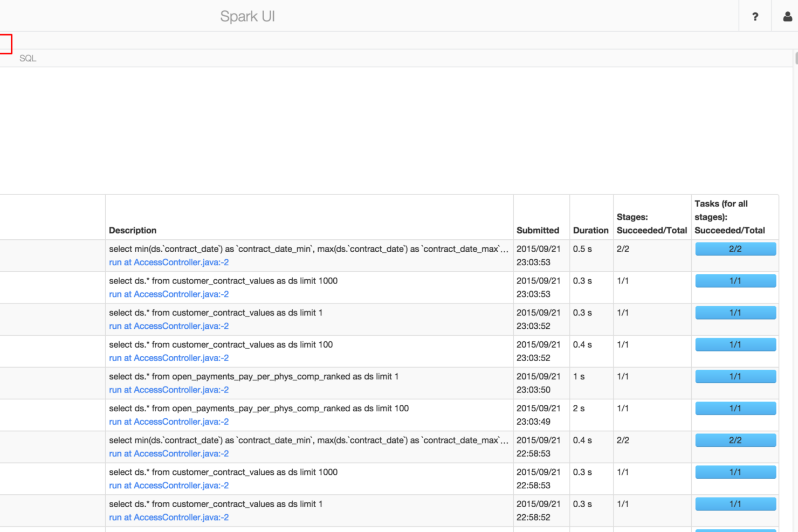The height and width of the screenshot is (532, 798).
Task: Select the customer_contract_values limit 100 description text
Action: pyautogui.click(x=221, y=345)
